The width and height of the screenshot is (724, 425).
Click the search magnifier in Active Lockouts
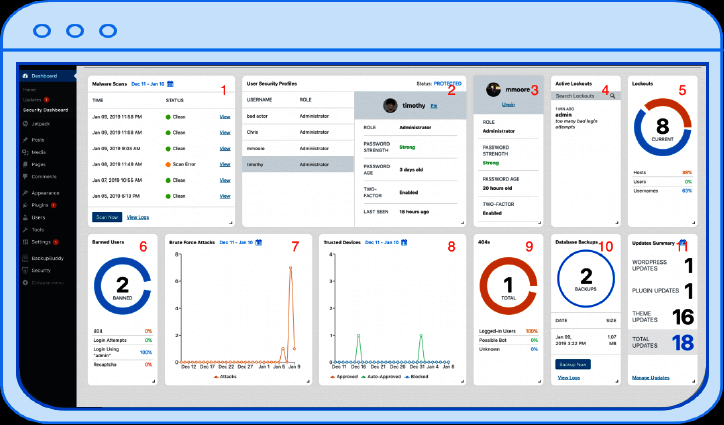coord(612,96)
